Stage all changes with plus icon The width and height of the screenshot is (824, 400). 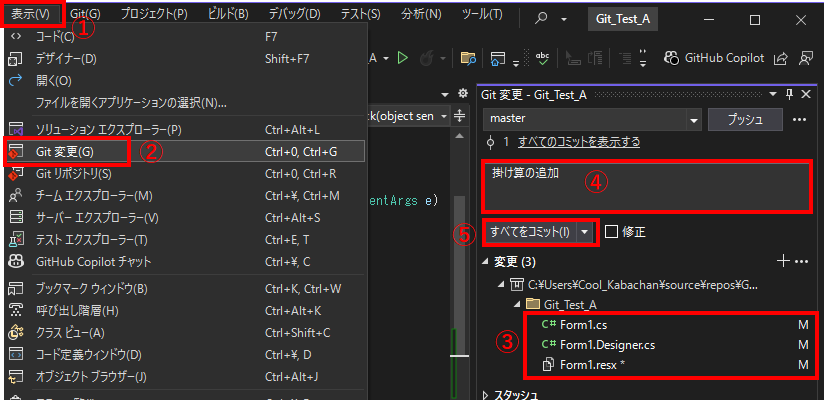tap(784, 261)
